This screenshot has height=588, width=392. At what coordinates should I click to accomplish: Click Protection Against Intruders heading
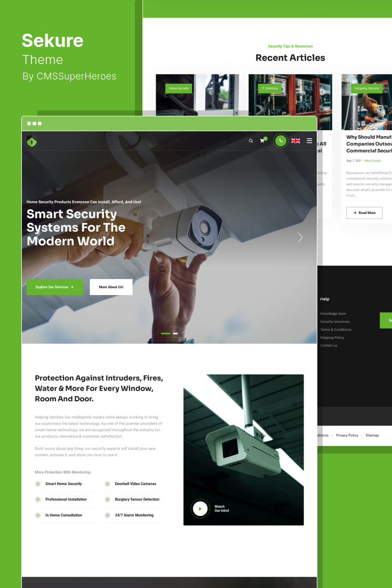pos(99,388)
